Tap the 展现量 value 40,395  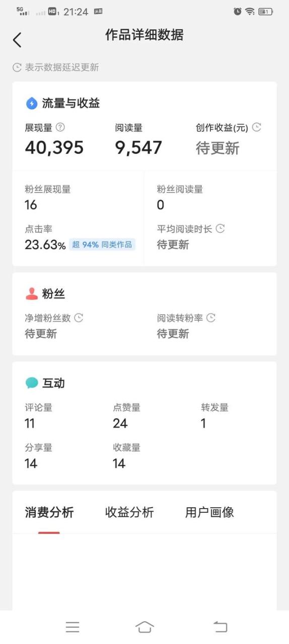tap(54, 148)
